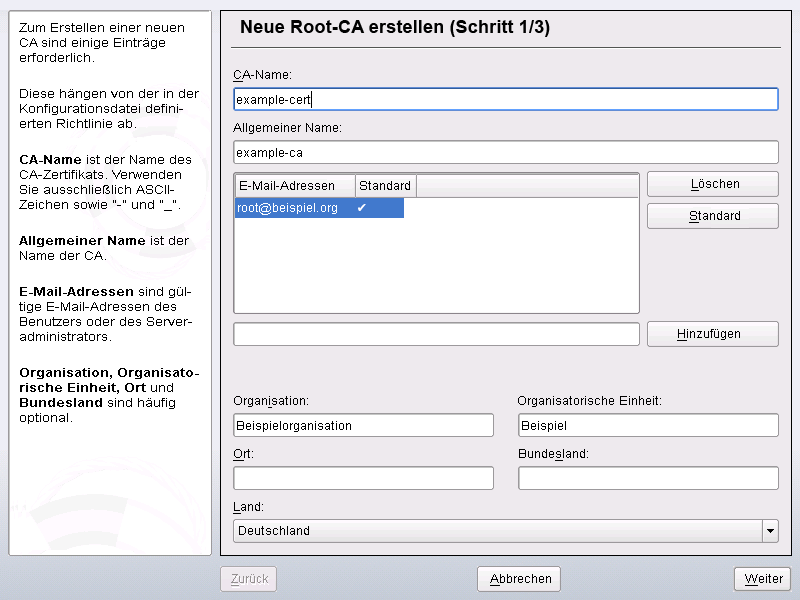Click the Organisatorische Einheit field

coord(648,425)
